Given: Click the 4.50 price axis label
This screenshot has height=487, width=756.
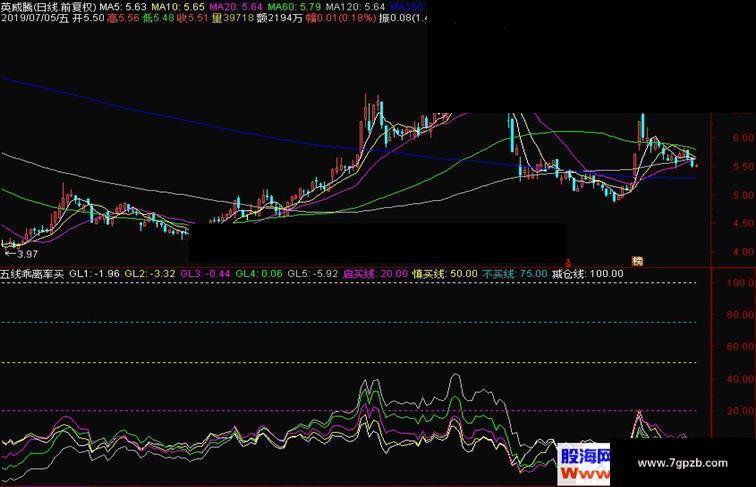Looking at the screenshot, I should tap(743, 223).
